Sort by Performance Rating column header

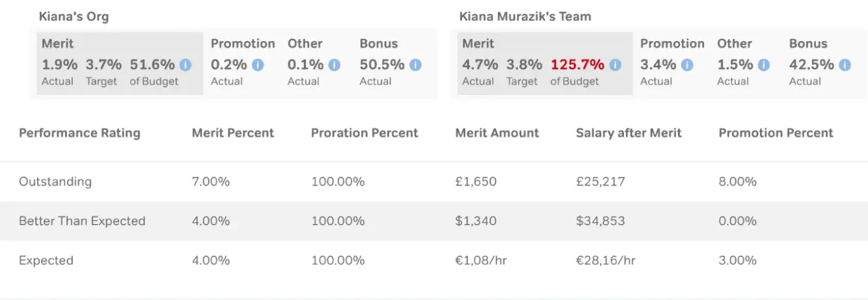[79, 133]
